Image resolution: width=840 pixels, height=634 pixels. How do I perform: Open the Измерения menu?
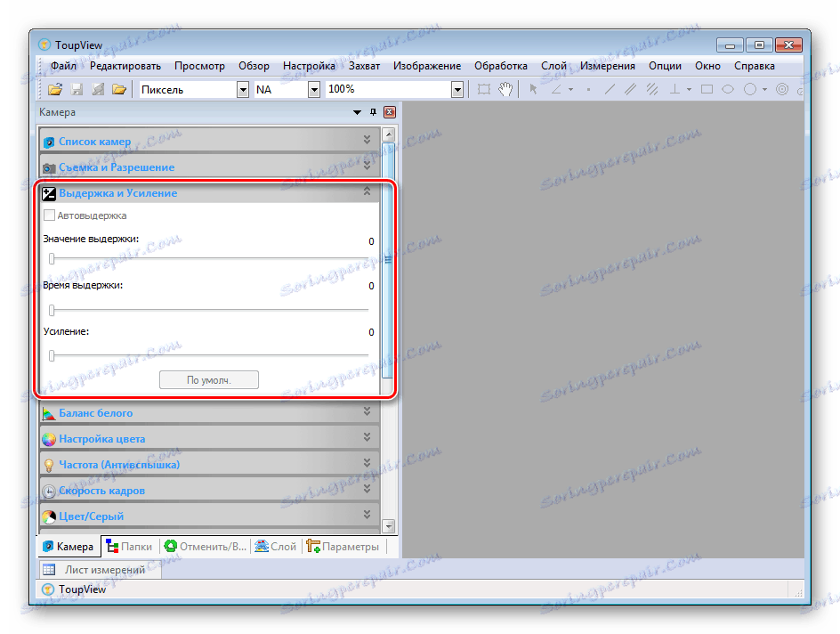point(608,66)
